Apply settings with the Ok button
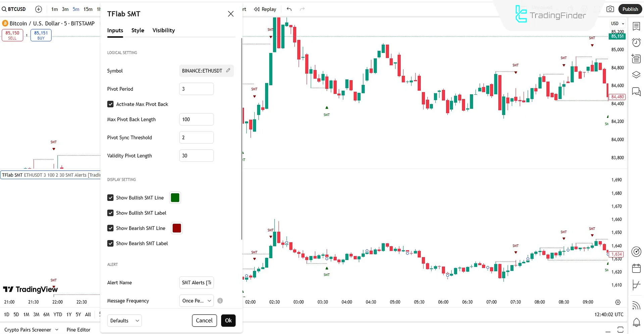Image resolution: width=644 pixels, height=334 pixels. [x=228, y=320]
